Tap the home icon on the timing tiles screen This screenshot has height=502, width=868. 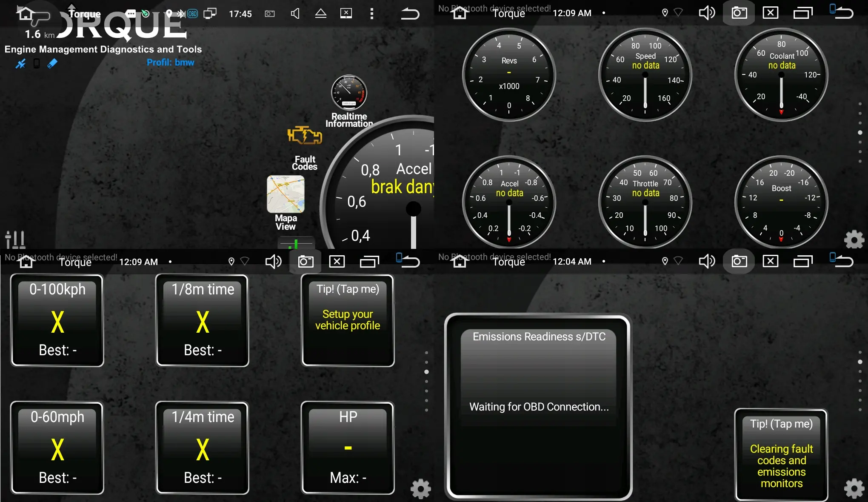pyautogui.click(x=26, y=262)
